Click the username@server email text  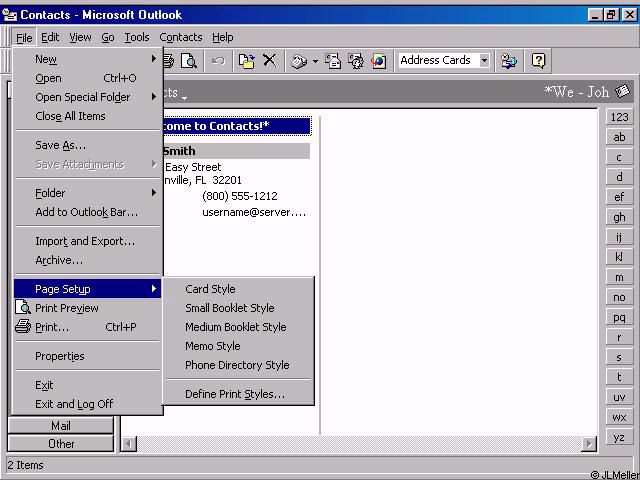[x=254, y=212]
